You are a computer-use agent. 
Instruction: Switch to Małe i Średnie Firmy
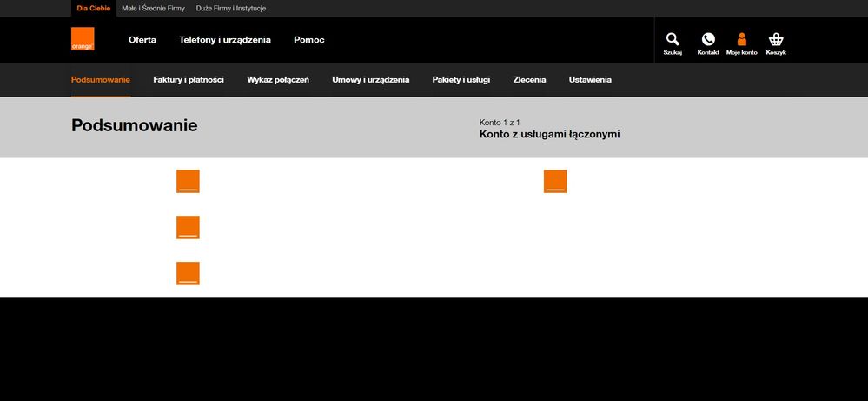(153, 8)
